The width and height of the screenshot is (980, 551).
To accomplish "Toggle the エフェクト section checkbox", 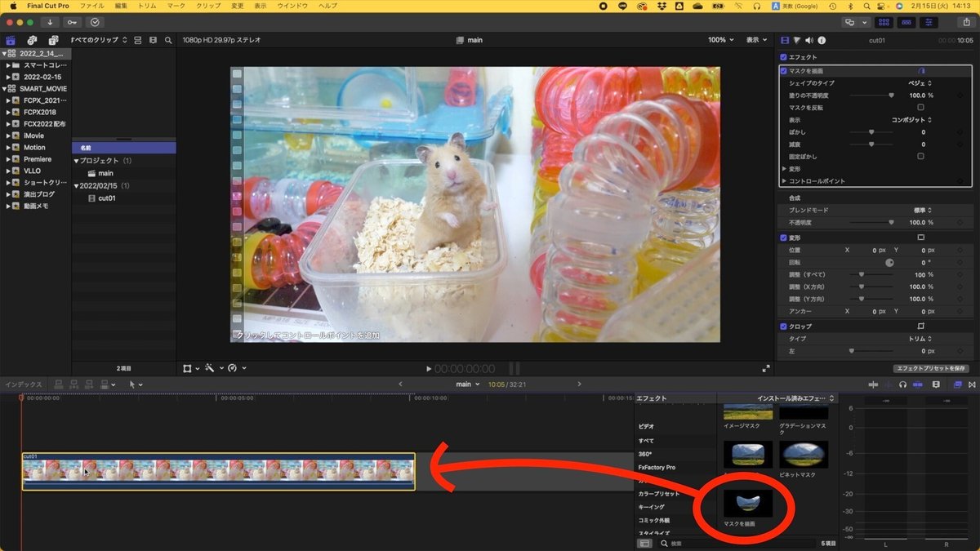I will click(784, 57).
